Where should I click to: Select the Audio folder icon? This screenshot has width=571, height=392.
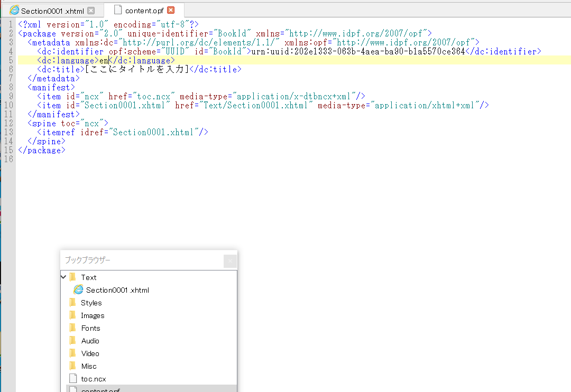(x=73, y=341)
